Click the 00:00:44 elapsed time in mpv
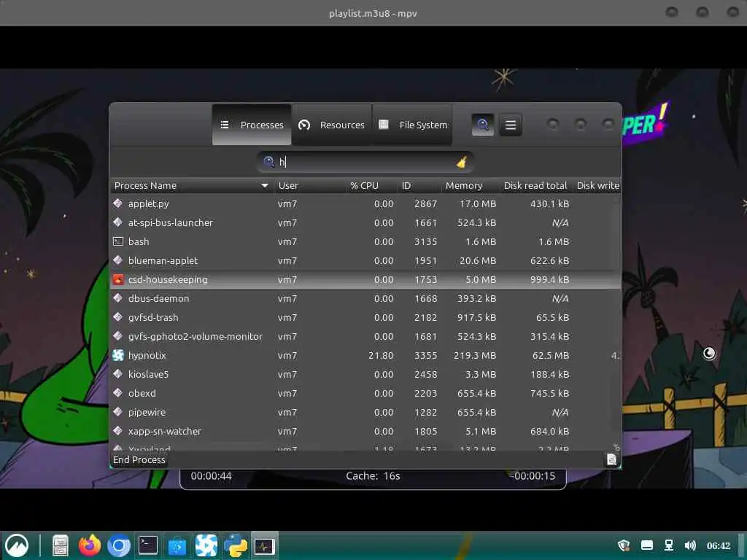 [x=211, y=475]
